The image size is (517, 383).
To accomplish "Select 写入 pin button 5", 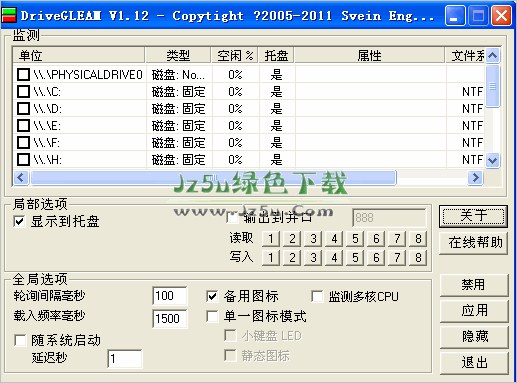I will coord(355,258).
